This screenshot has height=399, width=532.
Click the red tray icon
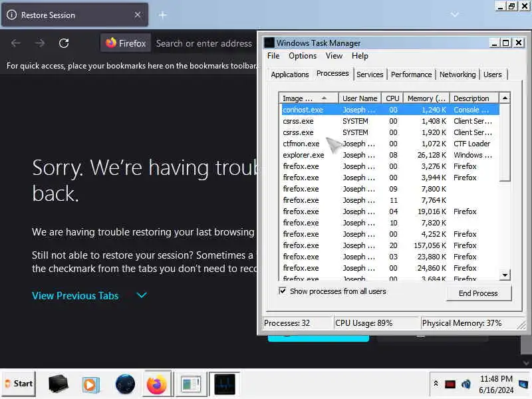click(x=450, y=384)
